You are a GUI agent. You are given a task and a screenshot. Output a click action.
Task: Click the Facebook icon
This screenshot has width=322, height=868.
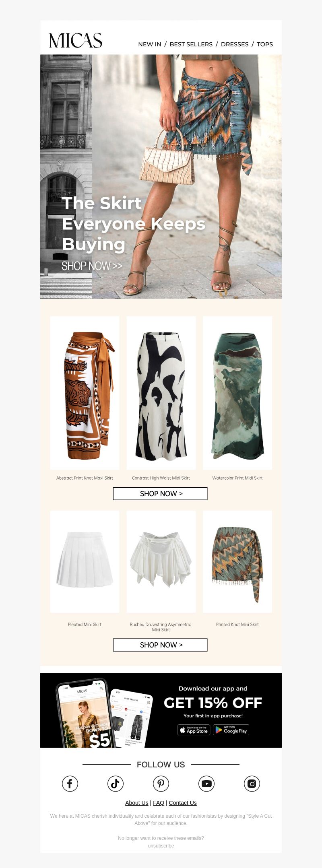[70, 783]
